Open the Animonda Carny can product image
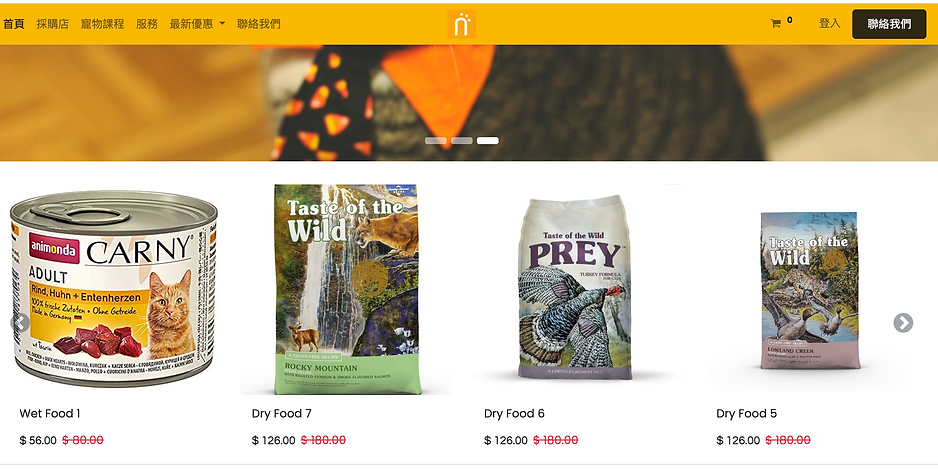 pos(114,289)
